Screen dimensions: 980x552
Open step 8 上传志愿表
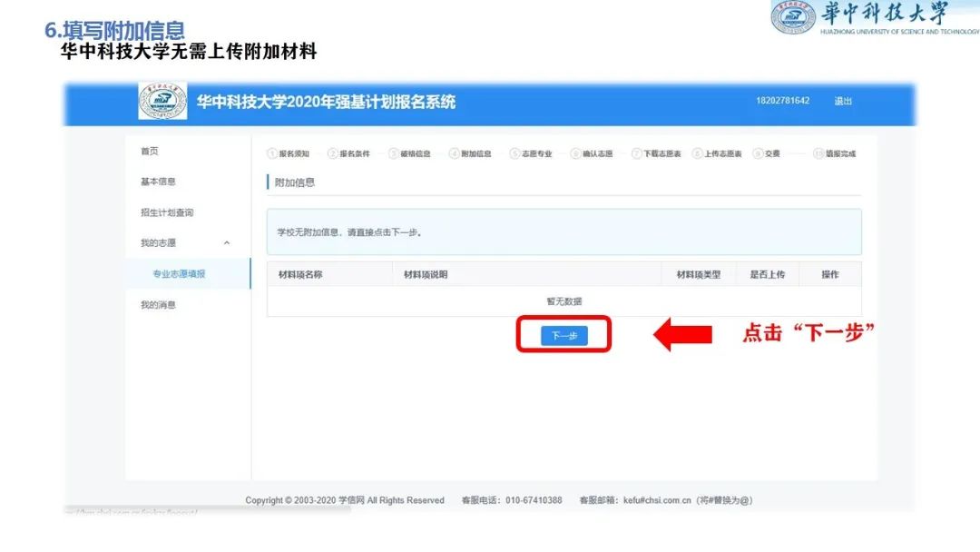(717, 153)
